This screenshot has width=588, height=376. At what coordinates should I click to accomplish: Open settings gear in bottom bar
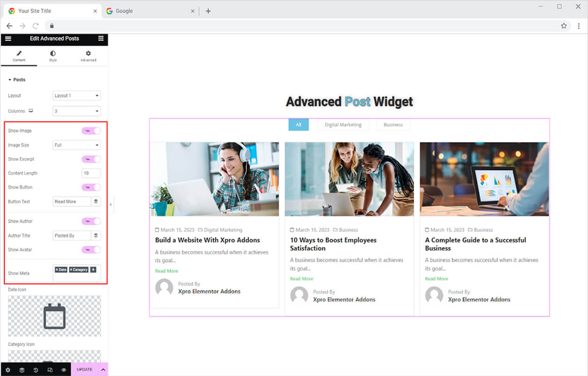click(8, 369)
